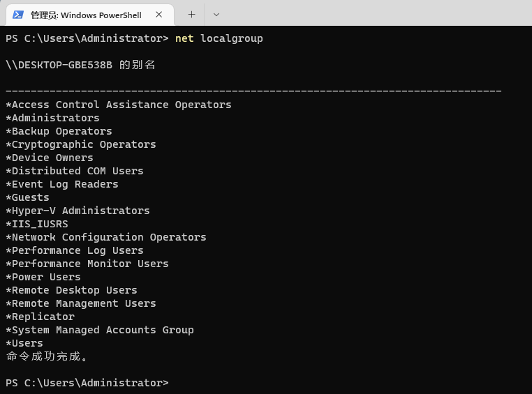Click the 命令成功完成 status message
The height and width of the screenshot is (394, 532).
[x=47, y=356]
